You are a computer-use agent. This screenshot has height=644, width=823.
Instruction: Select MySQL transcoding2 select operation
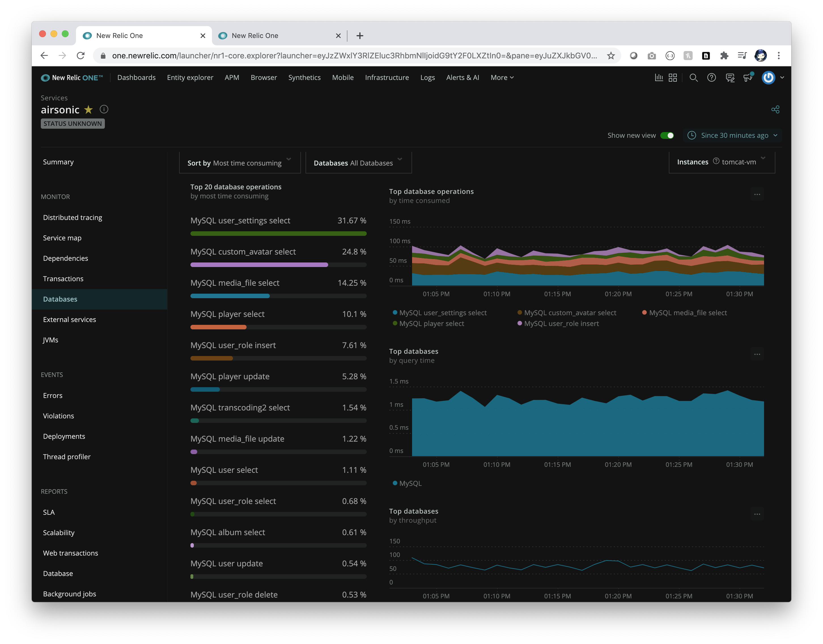coord(278,413)
